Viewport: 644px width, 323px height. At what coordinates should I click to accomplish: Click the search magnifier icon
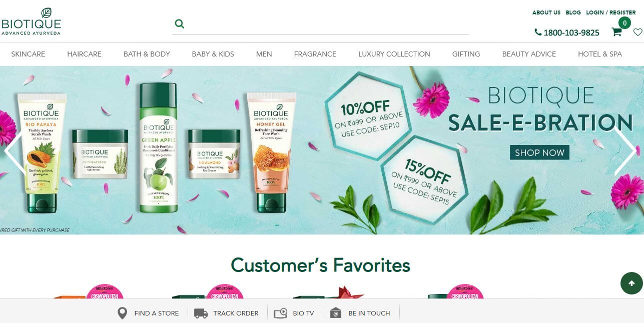tap(179, 23)
